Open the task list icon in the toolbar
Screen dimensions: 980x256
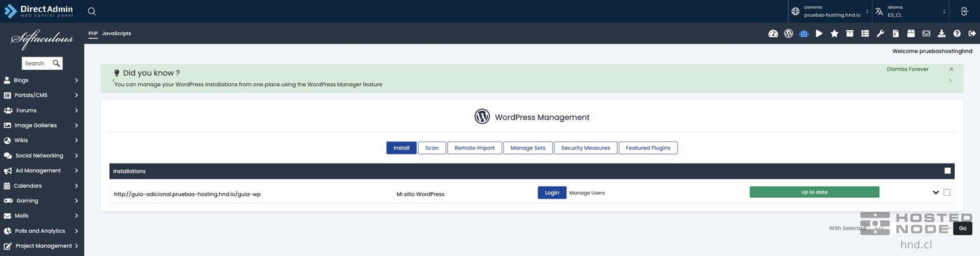(865, 34)
